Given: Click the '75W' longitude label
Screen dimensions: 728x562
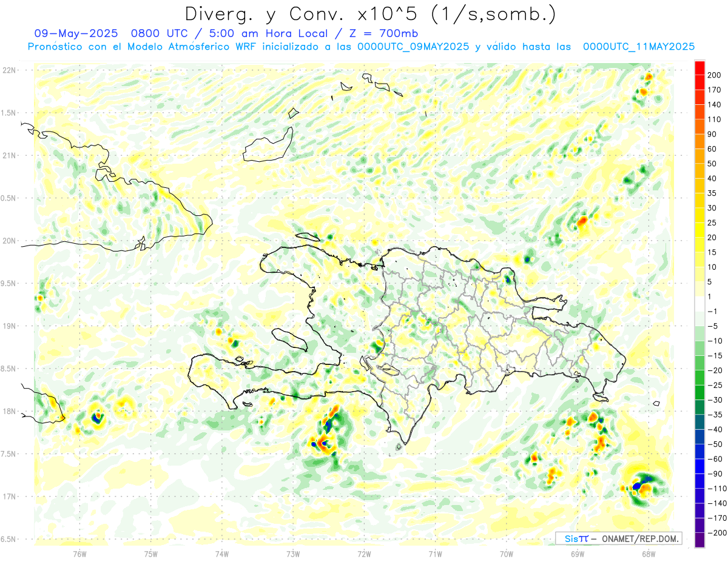Looking at the screenshot, I should [x=151, y=554].
